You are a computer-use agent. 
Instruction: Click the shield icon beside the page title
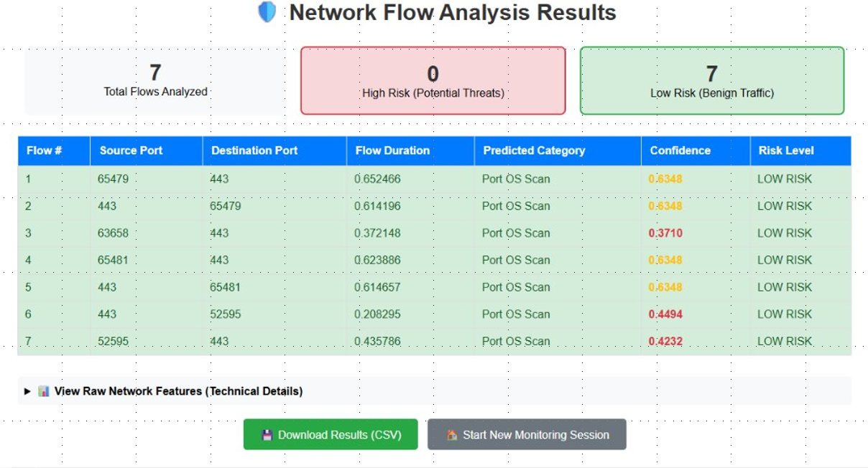tap(267, 12)
